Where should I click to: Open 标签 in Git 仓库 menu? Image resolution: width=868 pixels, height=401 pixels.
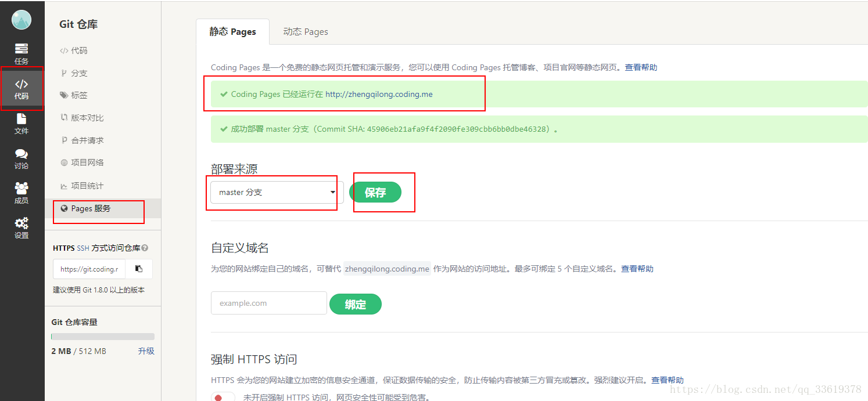74,95
